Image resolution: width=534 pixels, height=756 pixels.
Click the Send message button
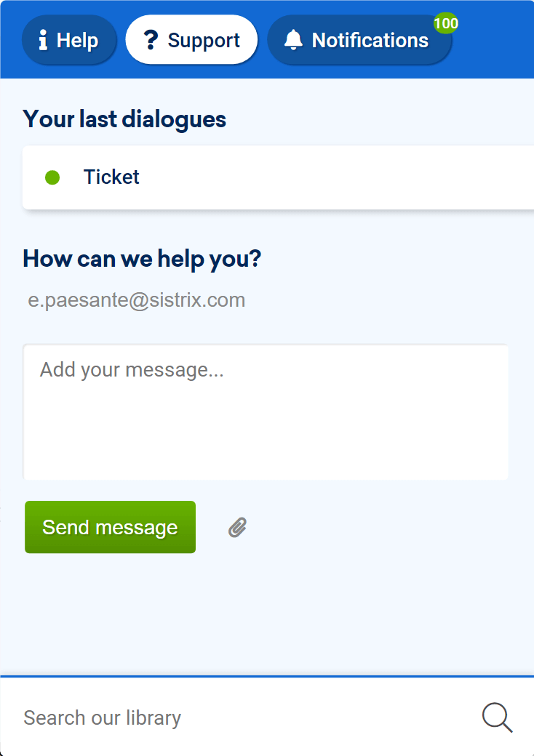click(110, 527)
